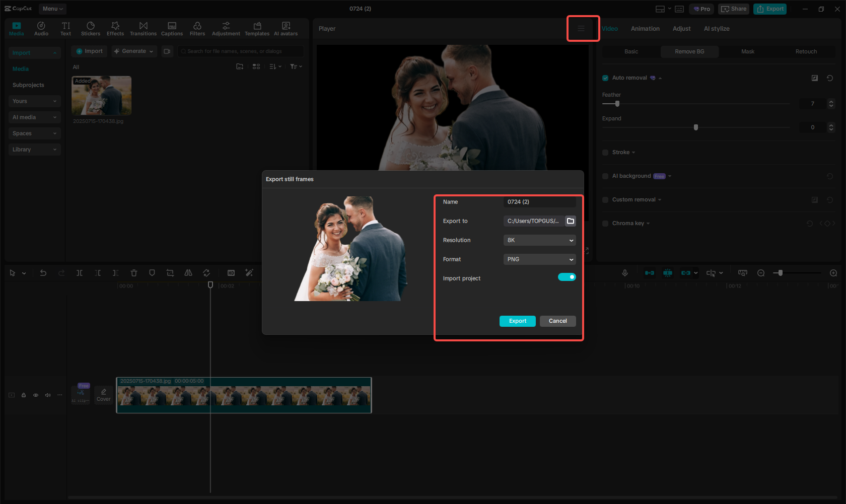This screenshot has height=504, width=846.
Task: Switch to the Animation tab
Action: pos(645,29)
